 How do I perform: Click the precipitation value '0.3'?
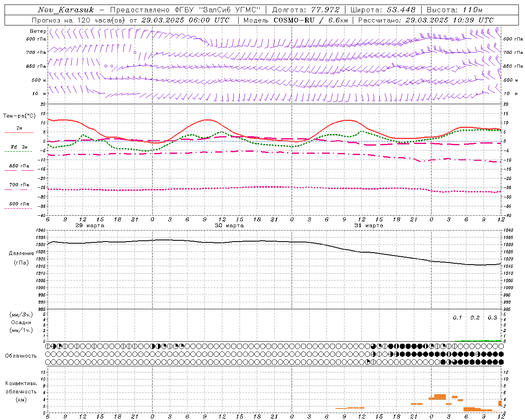click(492, 317)
